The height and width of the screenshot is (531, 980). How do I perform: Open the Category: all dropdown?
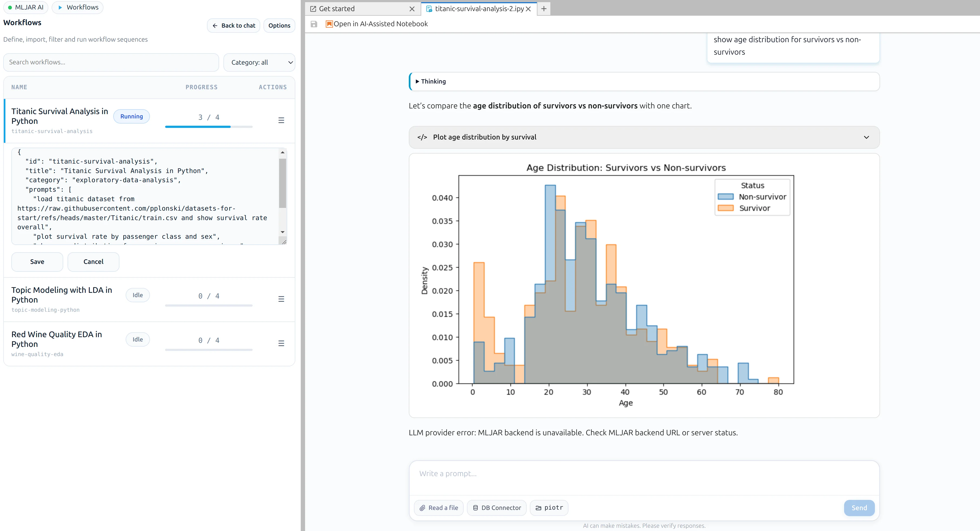259,62
